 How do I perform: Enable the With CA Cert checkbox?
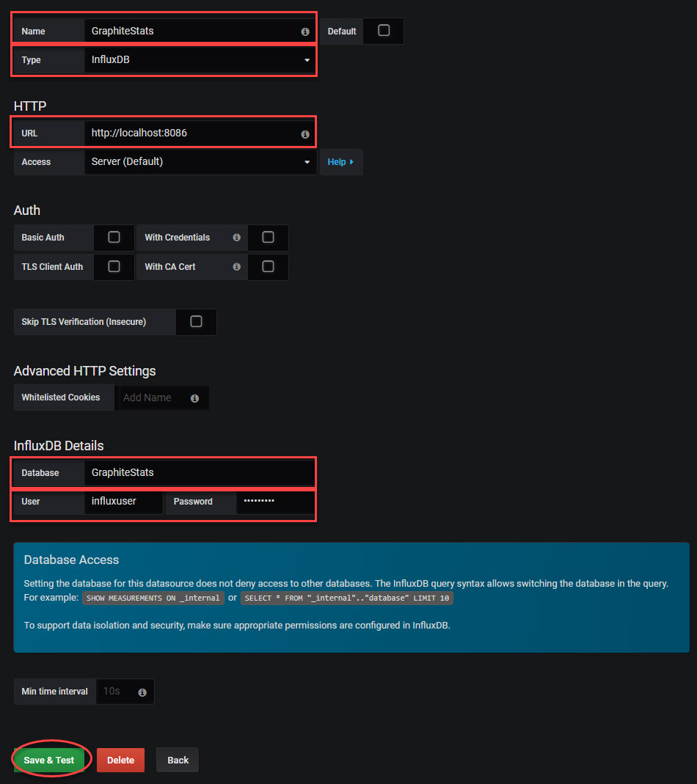click(269, 266)
